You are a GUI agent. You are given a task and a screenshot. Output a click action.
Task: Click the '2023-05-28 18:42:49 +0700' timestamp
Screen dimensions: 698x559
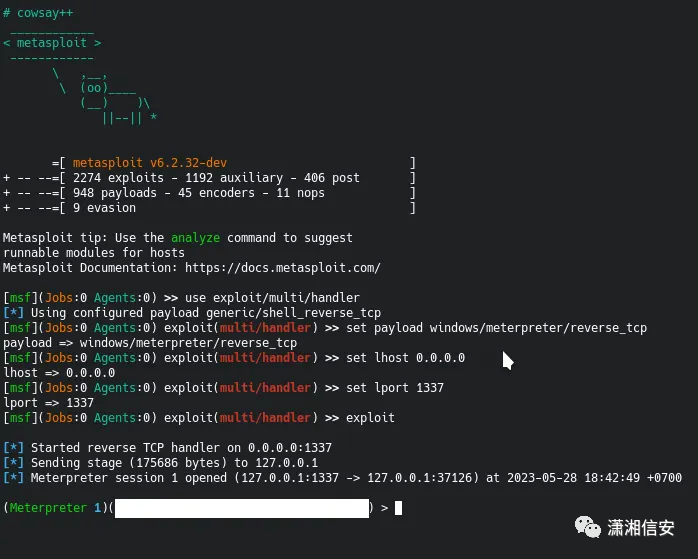[594, 478]
